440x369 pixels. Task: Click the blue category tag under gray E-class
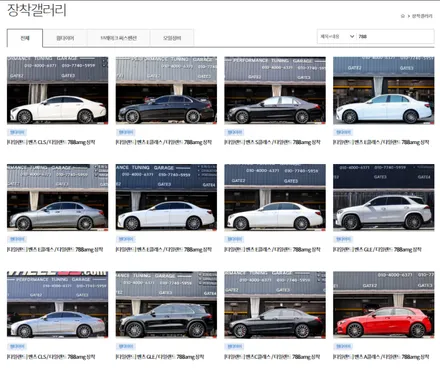pyautogui.click(x=17, y=239)
